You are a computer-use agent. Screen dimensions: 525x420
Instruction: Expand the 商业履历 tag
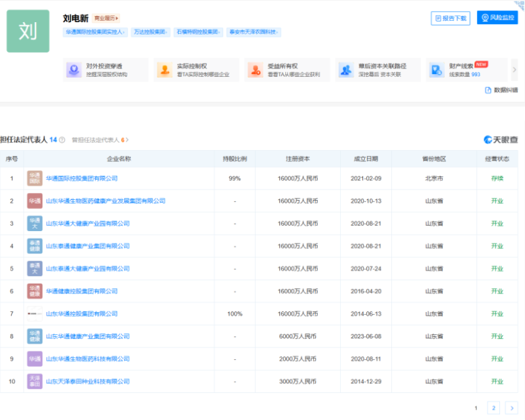point(106,19)
